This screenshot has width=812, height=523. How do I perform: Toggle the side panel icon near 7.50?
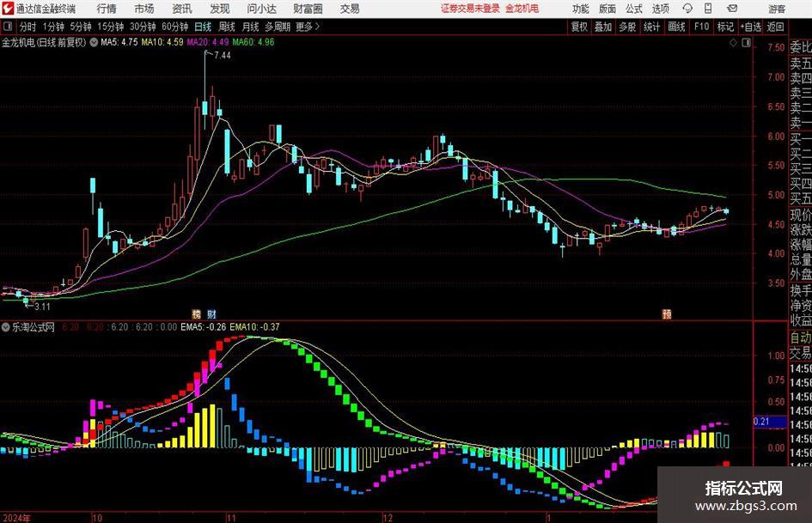746,43
